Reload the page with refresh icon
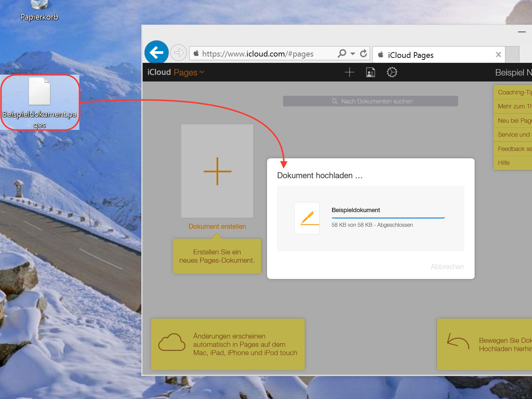The width and height of the screenshot is (532, 399). (x=363, y=53)
